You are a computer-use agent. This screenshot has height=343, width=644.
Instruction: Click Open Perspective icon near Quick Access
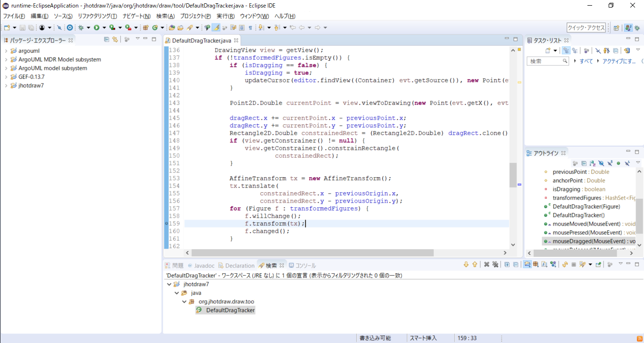click(616, 28)
